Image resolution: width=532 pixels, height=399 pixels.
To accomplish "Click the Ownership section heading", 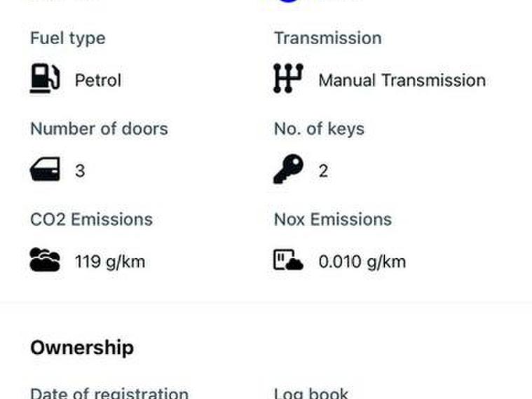I will (x=82, y=348).
